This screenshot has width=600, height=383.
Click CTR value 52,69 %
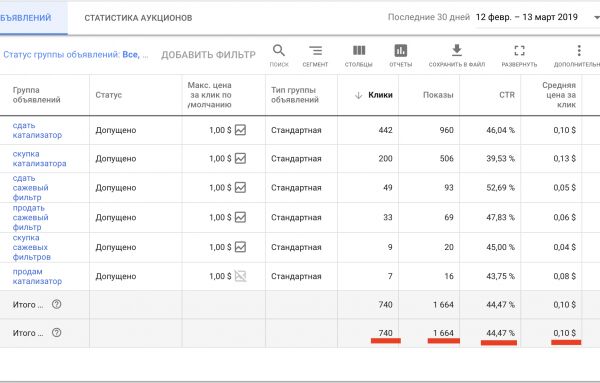pos(501,187)
